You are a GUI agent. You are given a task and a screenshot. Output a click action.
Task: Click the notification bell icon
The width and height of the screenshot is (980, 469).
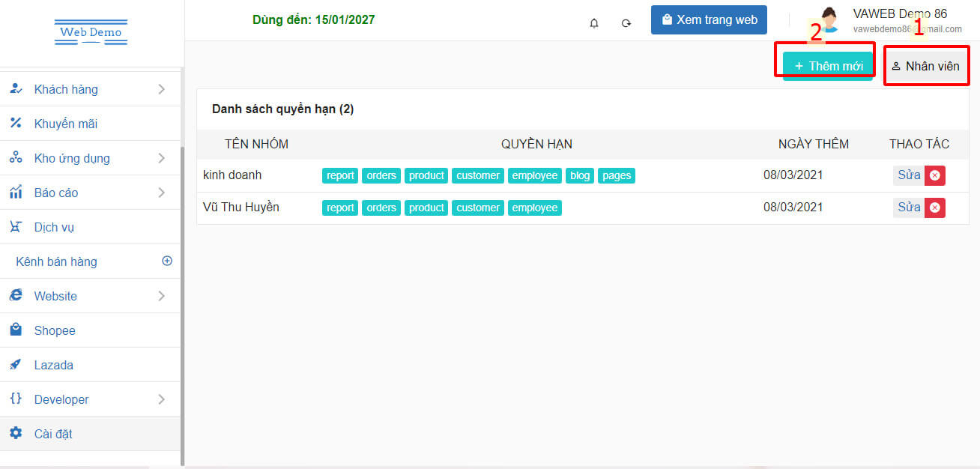click(x=594, y=23)
